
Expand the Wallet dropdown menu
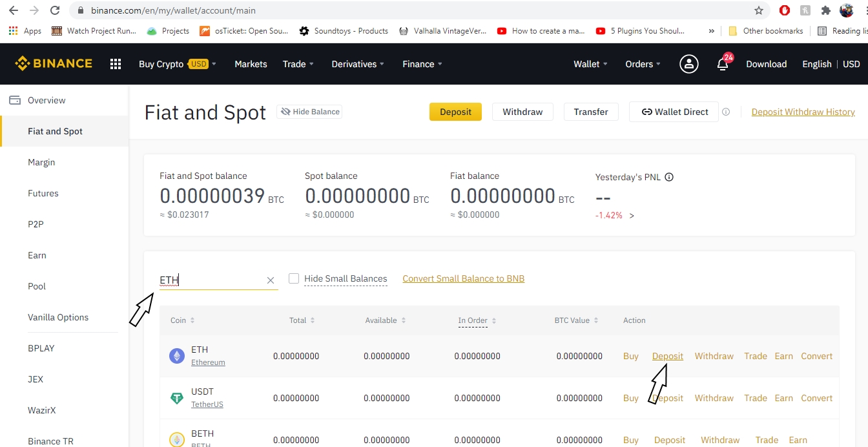coord(591,64)
